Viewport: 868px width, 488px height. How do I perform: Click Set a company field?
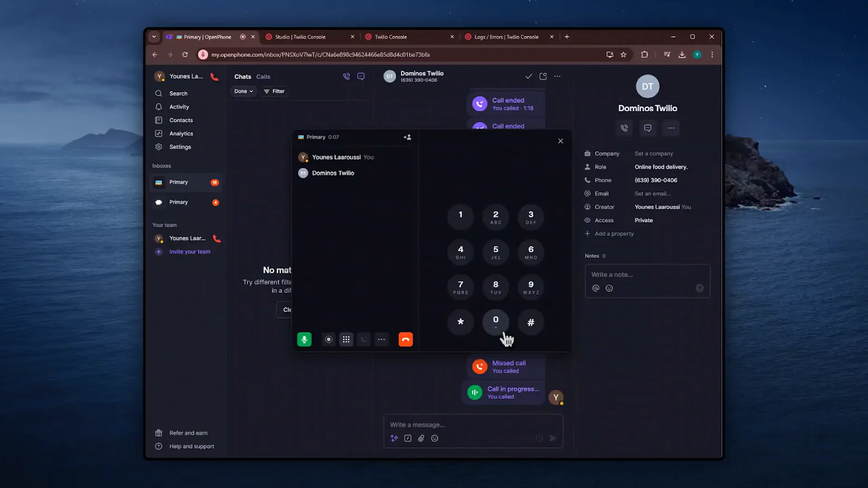click(654, 153)
